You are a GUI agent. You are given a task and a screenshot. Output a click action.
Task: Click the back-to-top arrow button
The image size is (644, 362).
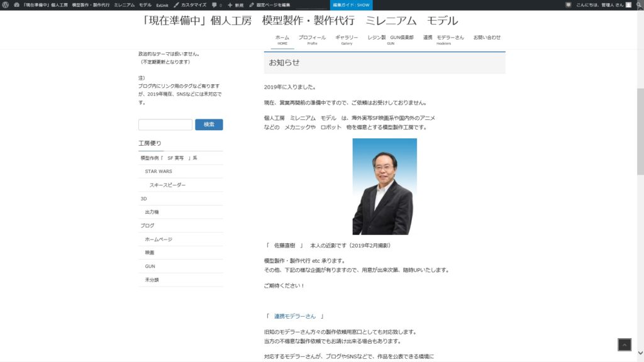[x=625, y=345]
